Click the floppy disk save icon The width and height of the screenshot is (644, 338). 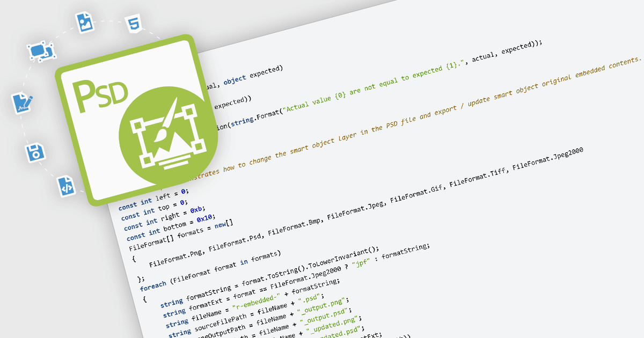coord(35,152)
